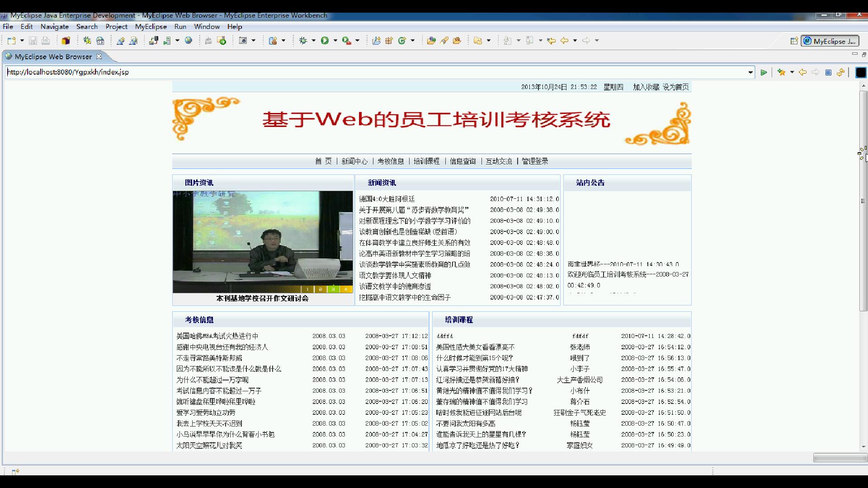The width and height of the screenshot is (868, 488).
Task: Click the 2.0 labeled toolbar icon
Action: [100, 41]
